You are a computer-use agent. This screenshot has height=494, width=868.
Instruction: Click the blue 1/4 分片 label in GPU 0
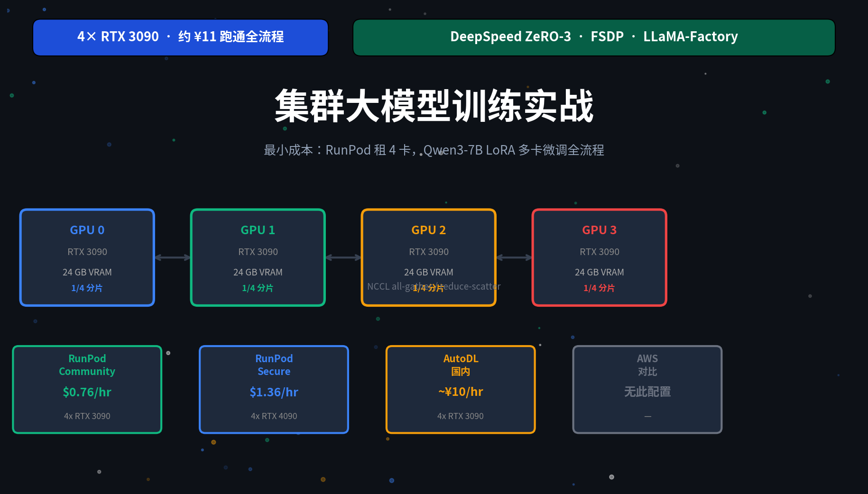click(87, 288)
